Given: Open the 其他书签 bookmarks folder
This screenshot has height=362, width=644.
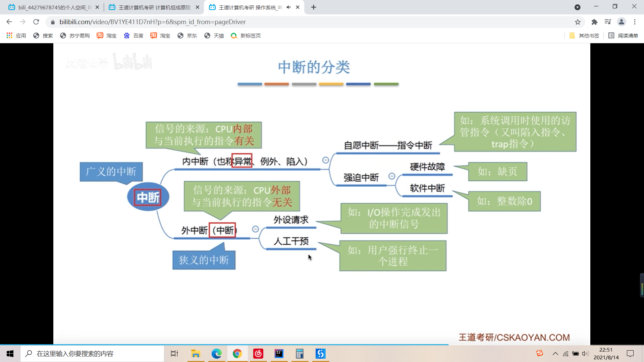Looking at the screenshot, I should click(584, 36).
